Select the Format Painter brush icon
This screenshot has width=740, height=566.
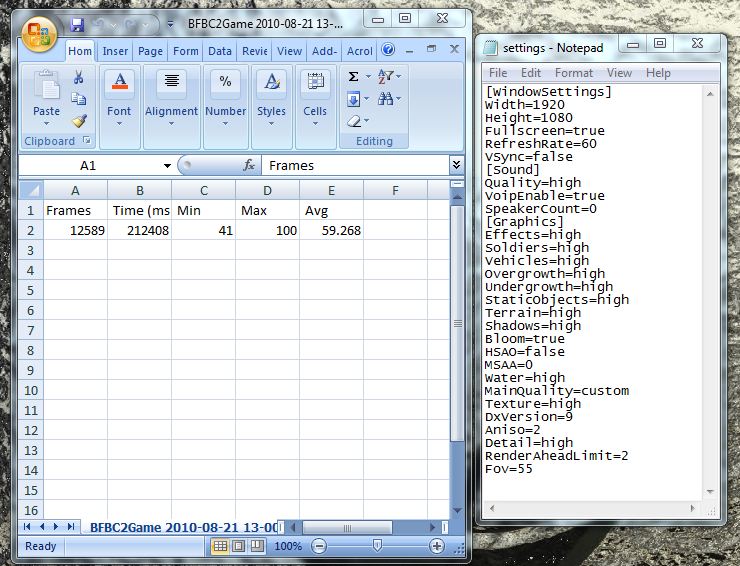click(x=79, y=120)
